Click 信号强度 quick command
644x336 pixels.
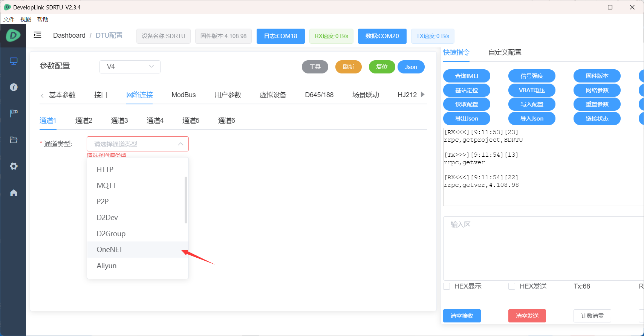(532, 76)
